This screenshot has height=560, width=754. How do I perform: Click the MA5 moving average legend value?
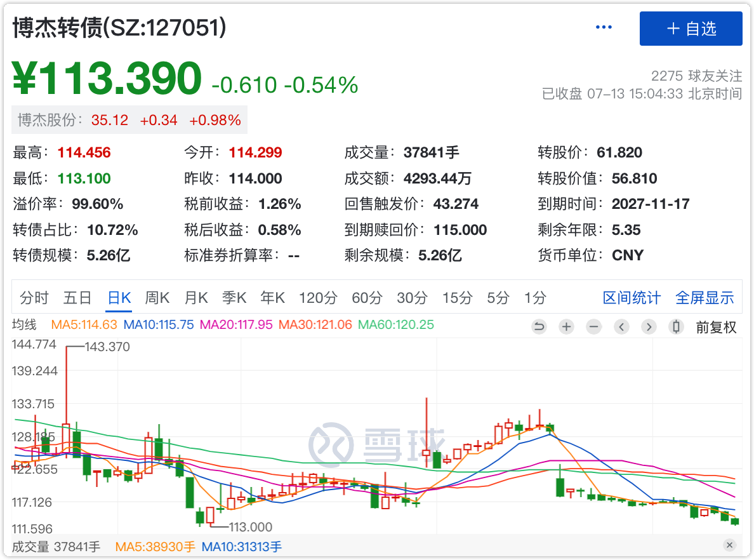click(84, 324)
